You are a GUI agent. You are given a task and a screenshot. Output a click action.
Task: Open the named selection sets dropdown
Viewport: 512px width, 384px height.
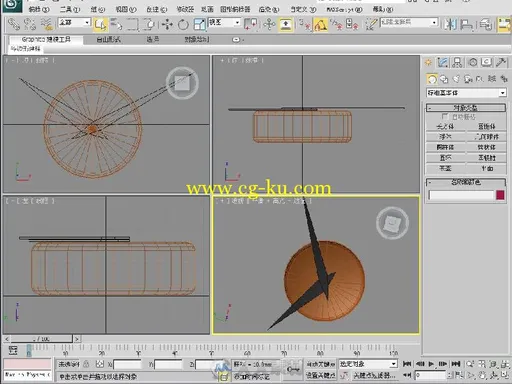coord(409,22)
